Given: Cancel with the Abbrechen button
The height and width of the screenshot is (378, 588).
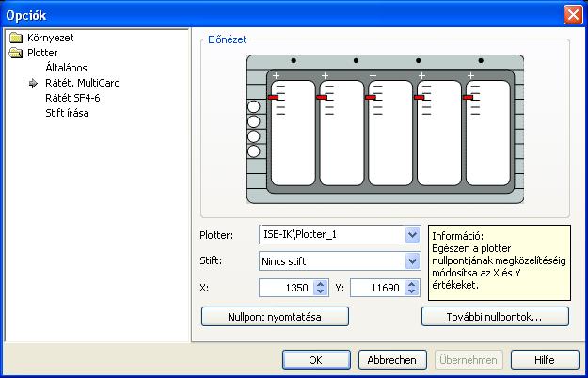Looking at the screenshot, I should [392, 360].
